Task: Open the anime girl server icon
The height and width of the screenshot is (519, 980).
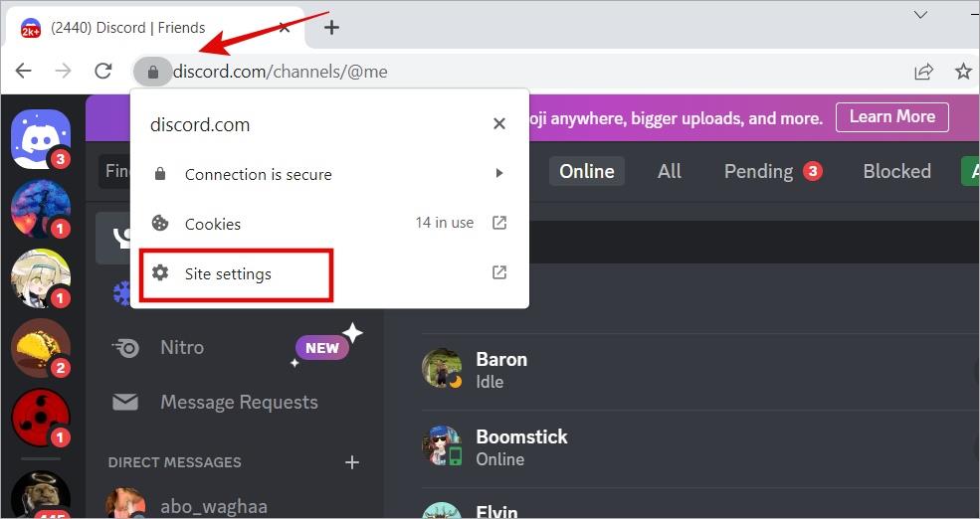Action: (41, 278)
